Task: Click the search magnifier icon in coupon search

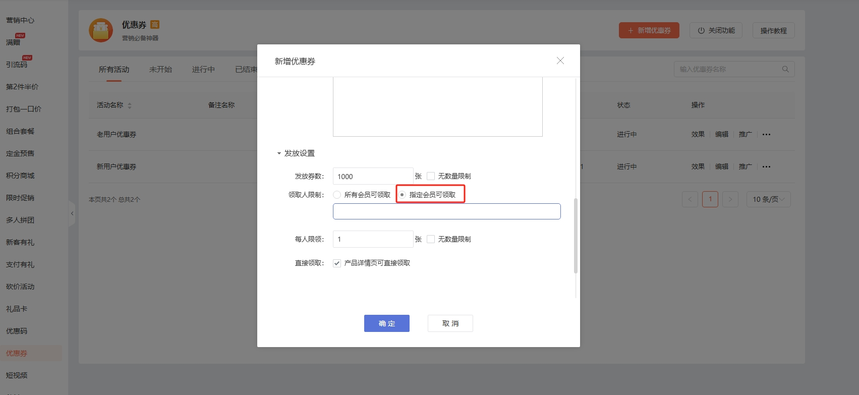Action: click(785, 70)
